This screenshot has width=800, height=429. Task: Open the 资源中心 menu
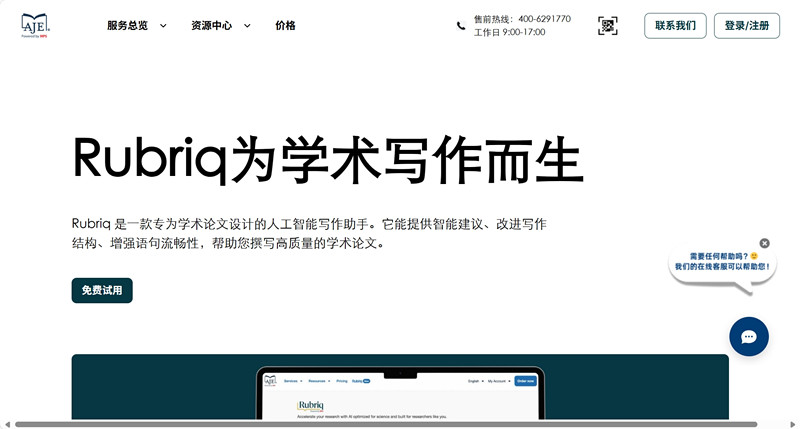point(211,26)
